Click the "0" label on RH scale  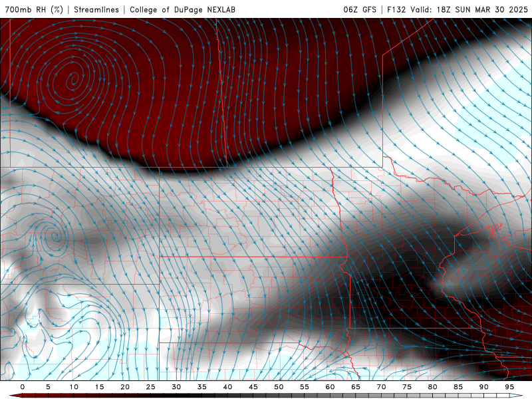coord(23,387)
